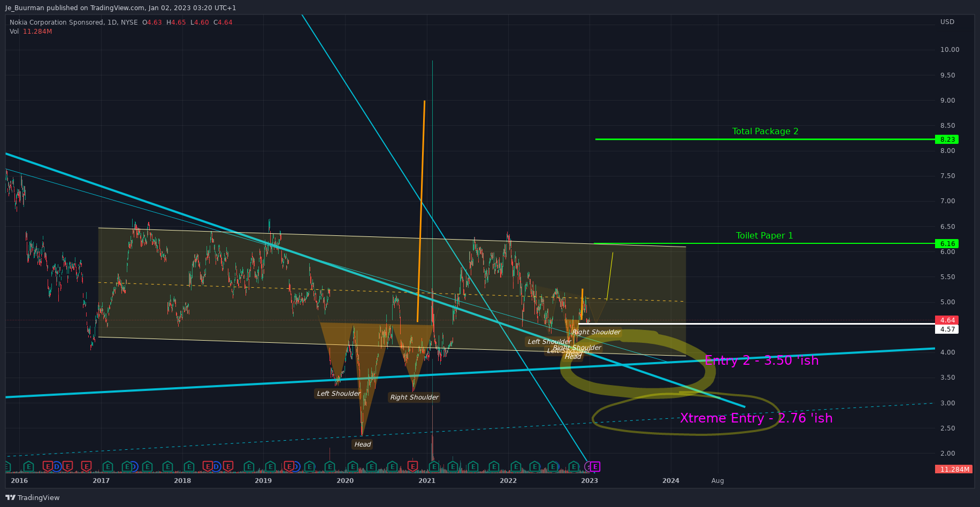Click the last red earnings marker before 2017

coord(86,467)
